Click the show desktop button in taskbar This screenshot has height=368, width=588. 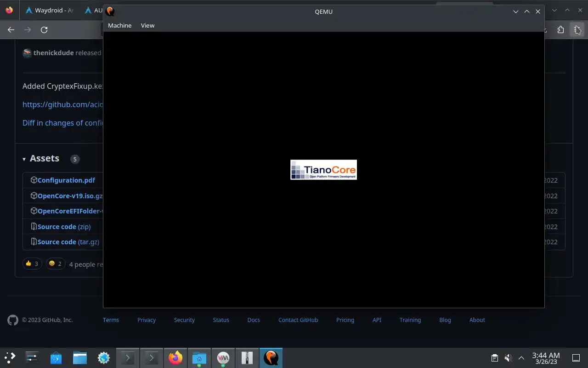coord(576,358)
